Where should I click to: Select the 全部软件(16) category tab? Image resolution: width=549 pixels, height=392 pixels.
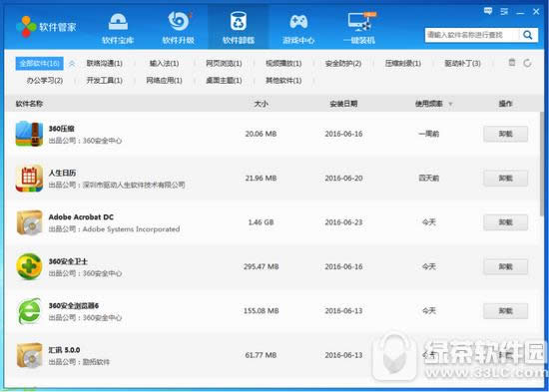(40, 64)
